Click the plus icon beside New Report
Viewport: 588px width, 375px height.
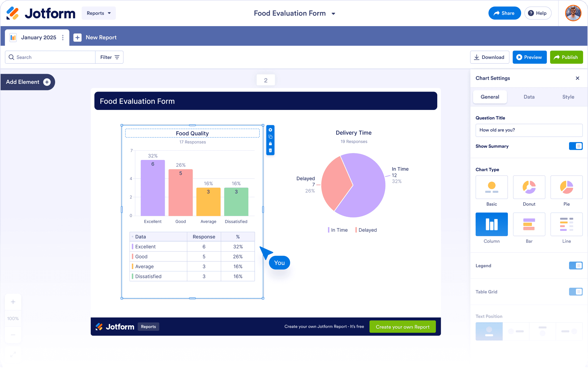click(78, 38)
